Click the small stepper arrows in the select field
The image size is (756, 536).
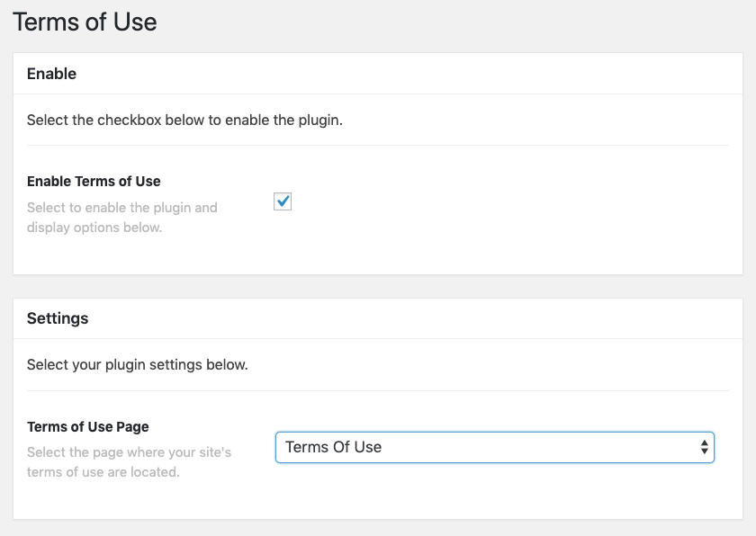tap(705, 447)
